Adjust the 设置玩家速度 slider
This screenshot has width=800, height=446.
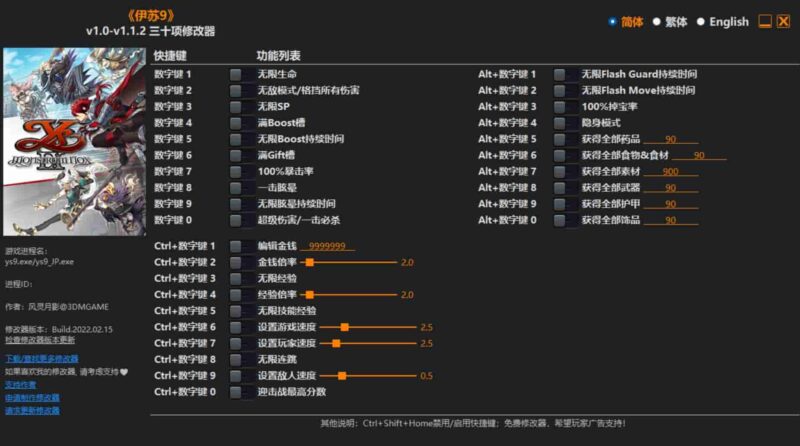coord(336,343)
